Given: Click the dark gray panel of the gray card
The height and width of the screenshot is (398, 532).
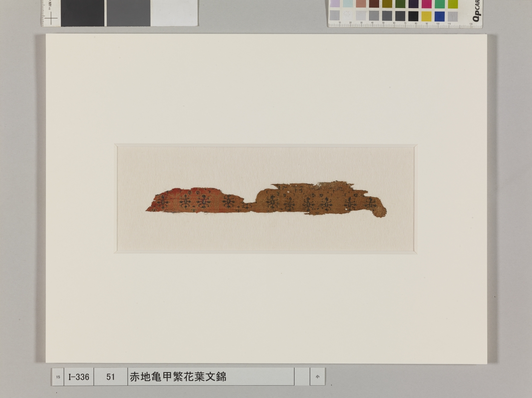Looking at the screenshot, I should [83, 13].
